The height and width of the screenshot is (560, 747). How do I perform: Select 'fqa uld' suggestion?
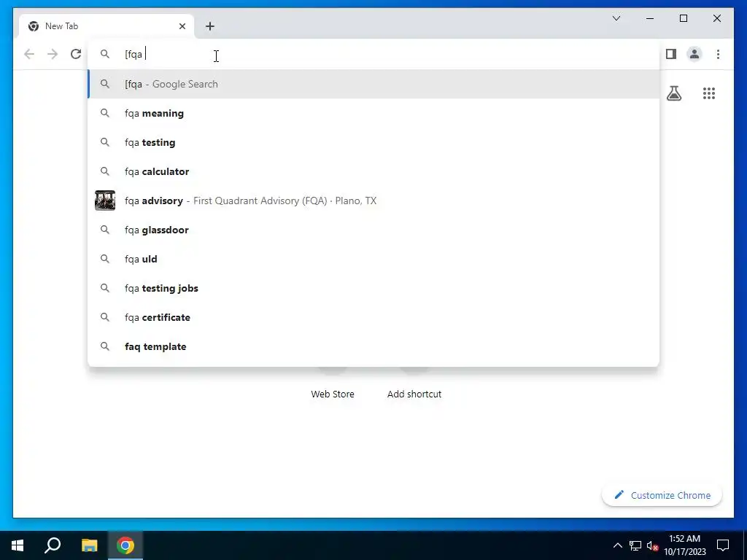373,259
